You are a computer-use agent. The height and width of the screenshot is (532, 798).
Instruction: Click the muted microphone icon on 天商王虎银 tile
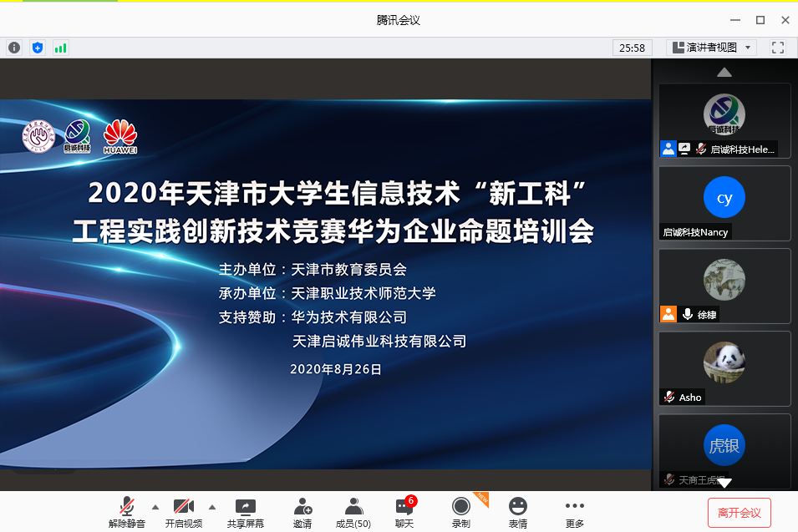(669, 479)
